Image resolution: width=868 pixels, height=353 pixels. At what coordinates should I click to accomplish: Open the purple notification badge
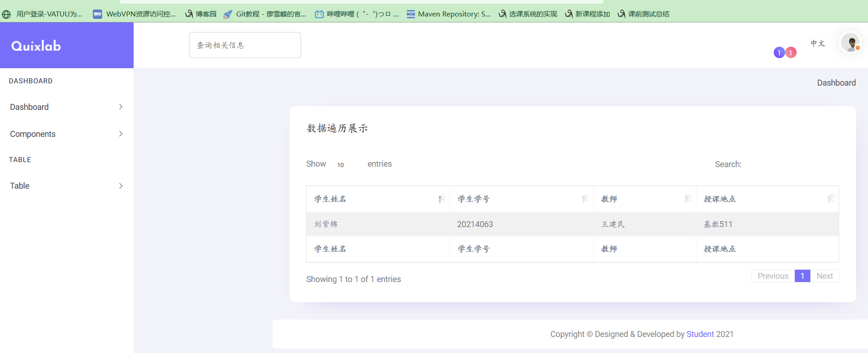click(779, 53)
